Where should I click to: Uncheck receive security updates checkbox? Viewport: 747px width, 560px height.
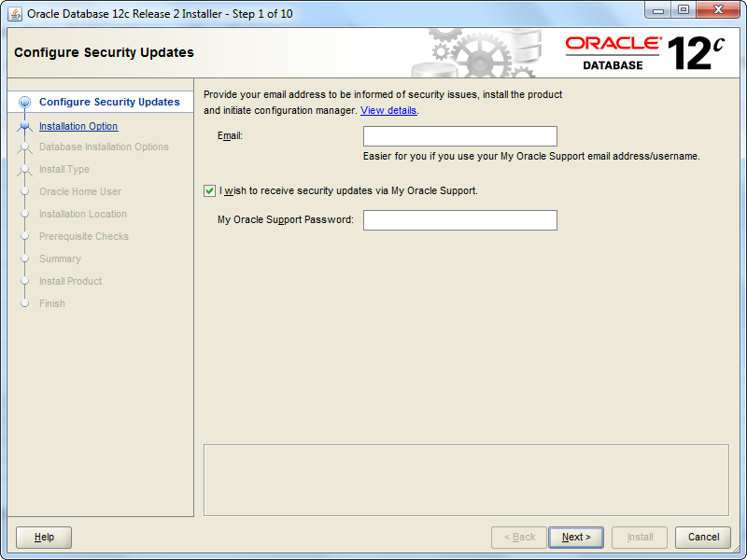209,190
